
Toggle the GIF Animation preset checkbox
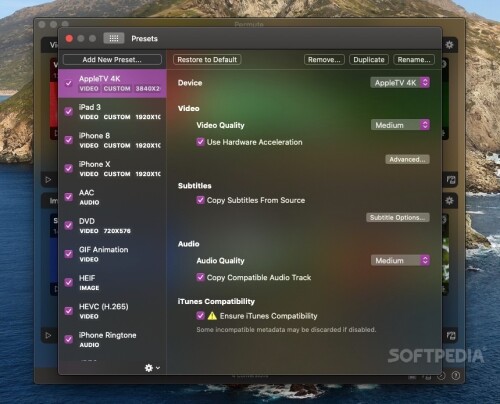click(69, 254)
